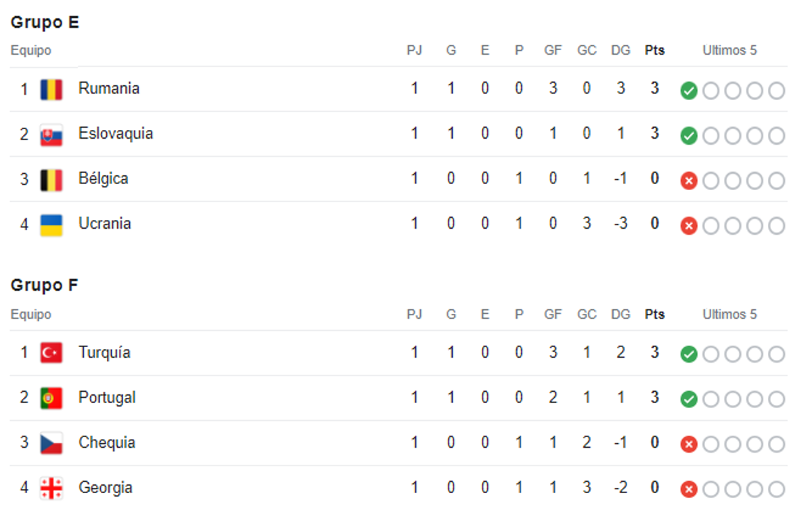The height and width of the screenshot is (527, 812).
Task: Click the Georgia flag icon
Action: pyautogui.click(x=51, y=488)
